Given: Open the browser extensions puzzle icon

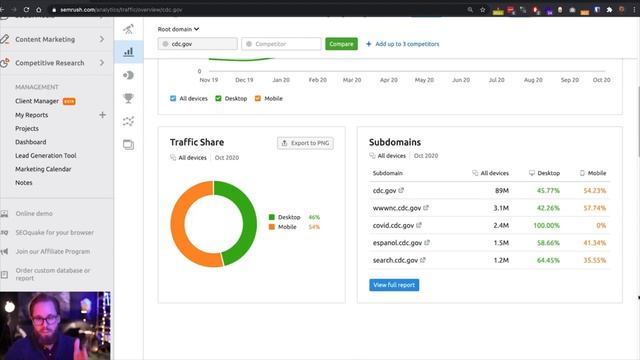Looking at the screenshot, I should pyautogui.click(x=609, y=9).
